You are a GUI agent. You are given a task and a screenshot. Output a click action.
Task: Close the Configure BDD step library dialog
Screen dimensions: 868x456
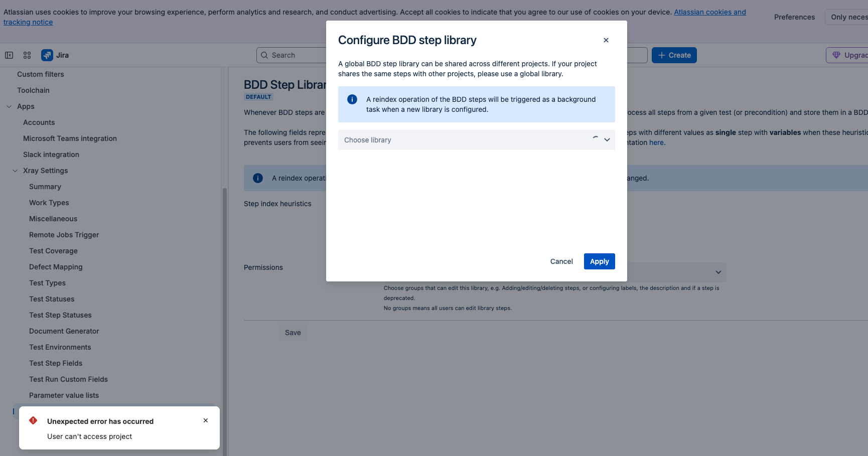[606, 40]
